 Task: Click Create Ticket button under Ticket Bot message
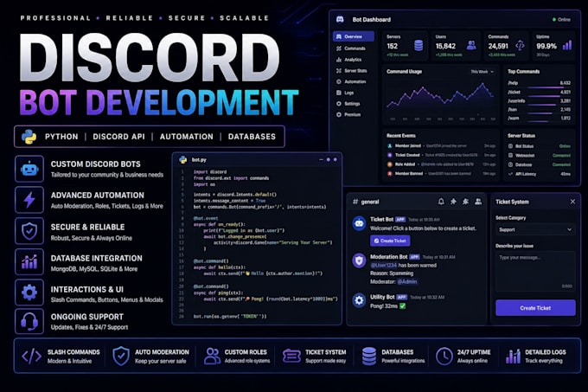click(390, 241)
